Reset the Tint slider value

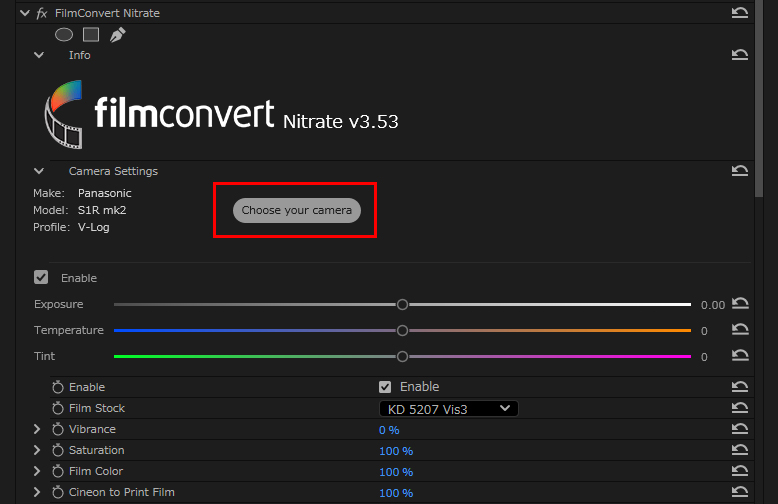click(x=740, y=355)
